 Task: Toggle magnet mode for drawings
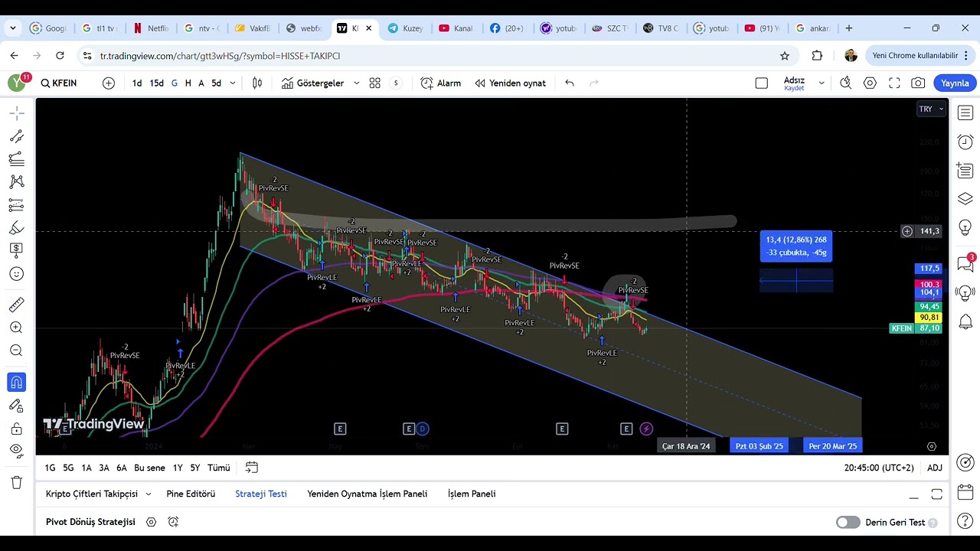pos(17,382)
